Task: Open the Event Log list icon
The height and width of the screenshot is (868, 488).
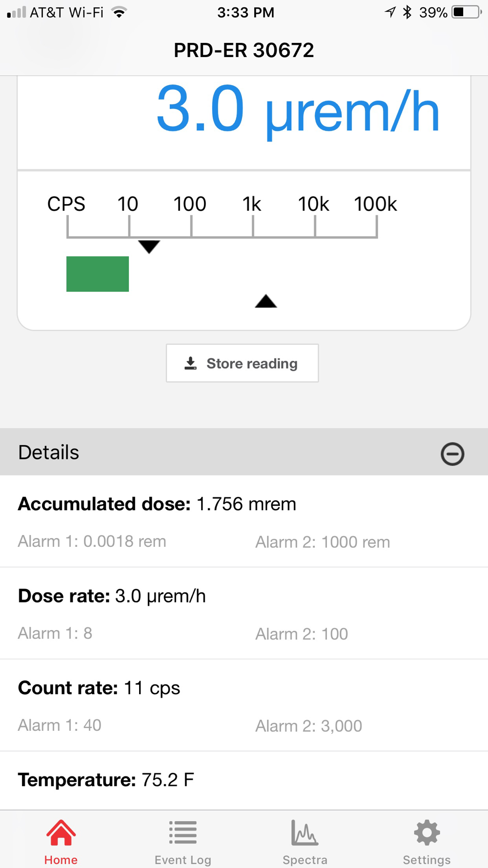Action: 183,832
